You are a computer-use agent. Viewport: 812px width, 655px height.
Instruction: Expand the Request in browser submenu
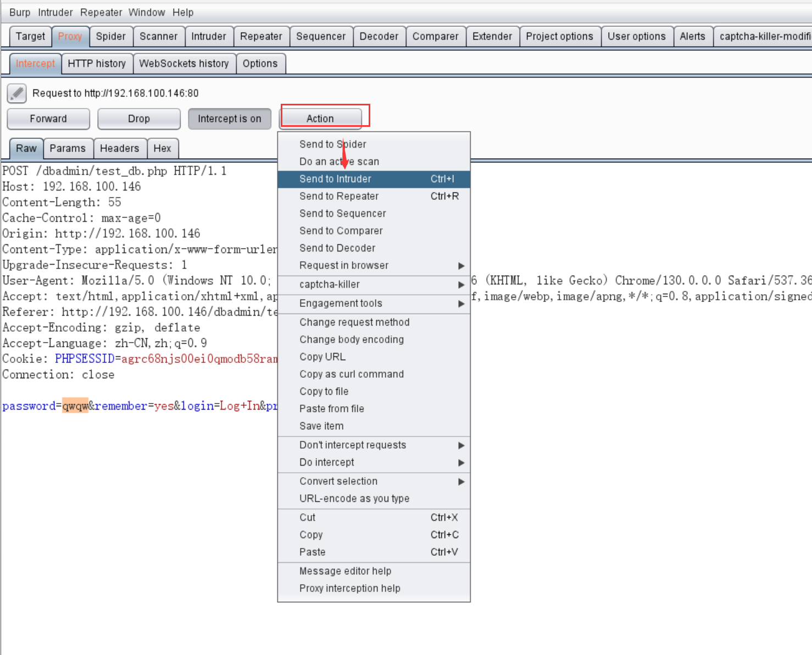click(374, 266)
